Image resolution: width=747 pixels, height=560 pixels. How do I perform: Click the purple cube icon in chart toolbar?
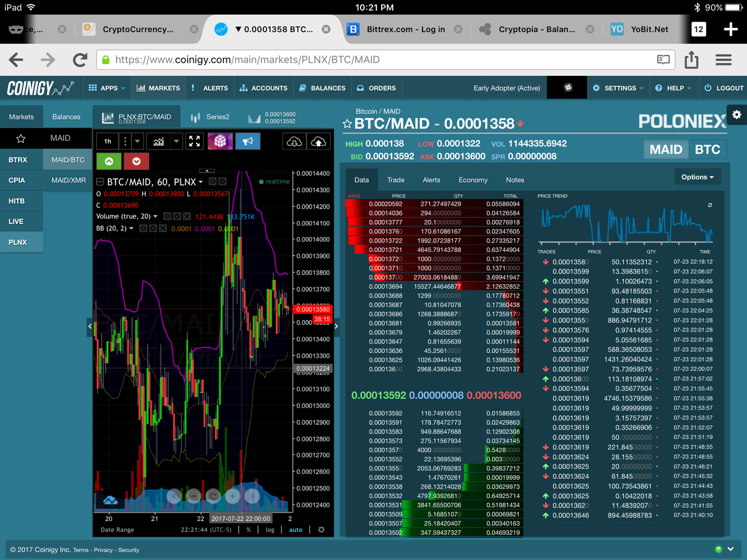click(220, 141)
